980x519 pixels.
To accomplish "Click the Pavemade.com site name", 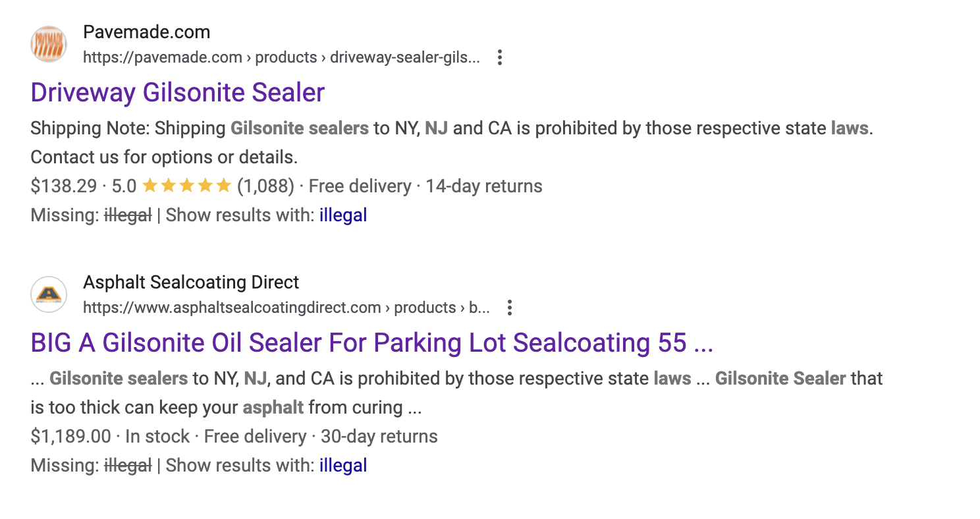I will tap(147, 32).
